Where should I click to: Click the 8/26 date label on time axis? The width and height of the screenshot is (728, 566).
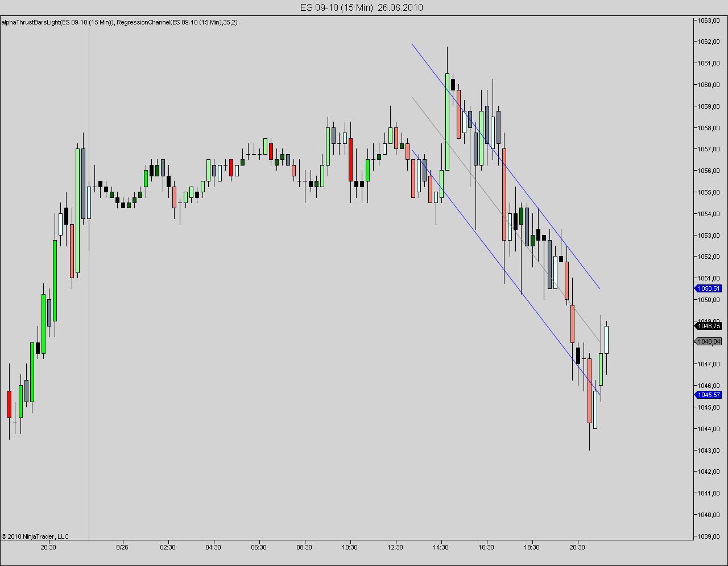[122, 547]
